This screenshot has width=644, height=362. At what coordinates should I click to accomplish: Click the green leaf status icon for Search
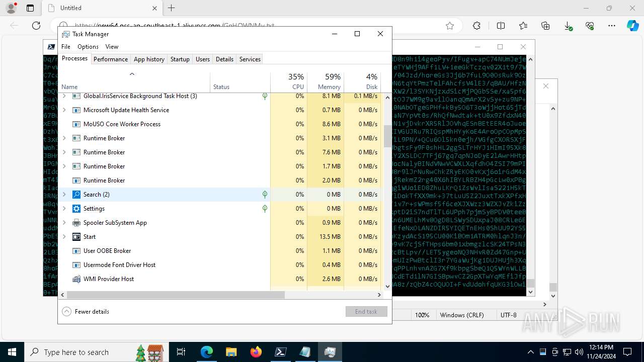pyautogui.click(x=265, y=195)
